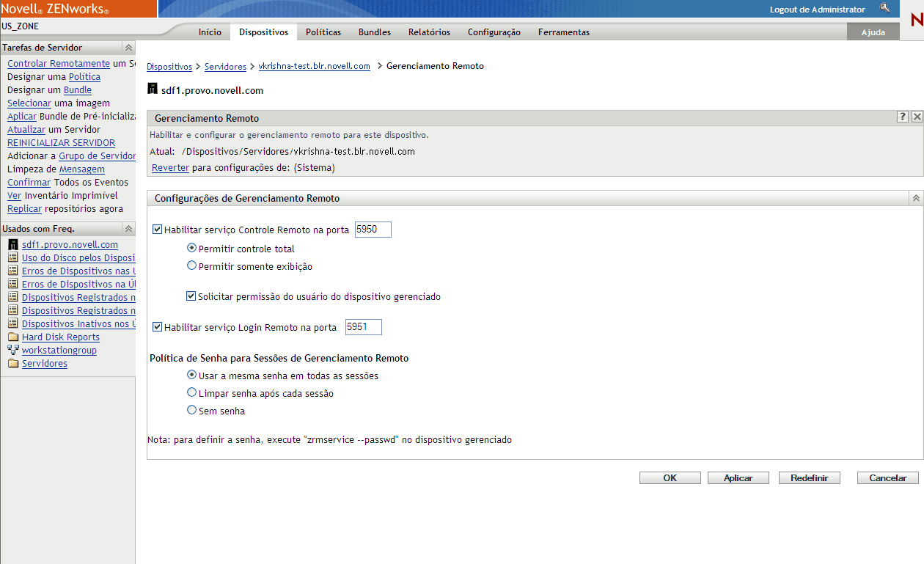Click Grupo de Servidor link
The width and height of the screenshot is (924, 564).
[x=97, y=156]
